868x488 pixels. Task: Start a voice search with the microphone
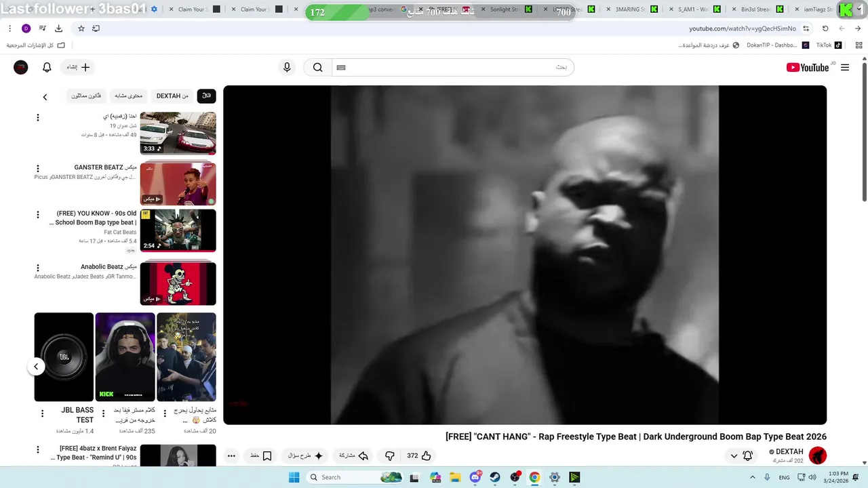click(x=287, y=67)
